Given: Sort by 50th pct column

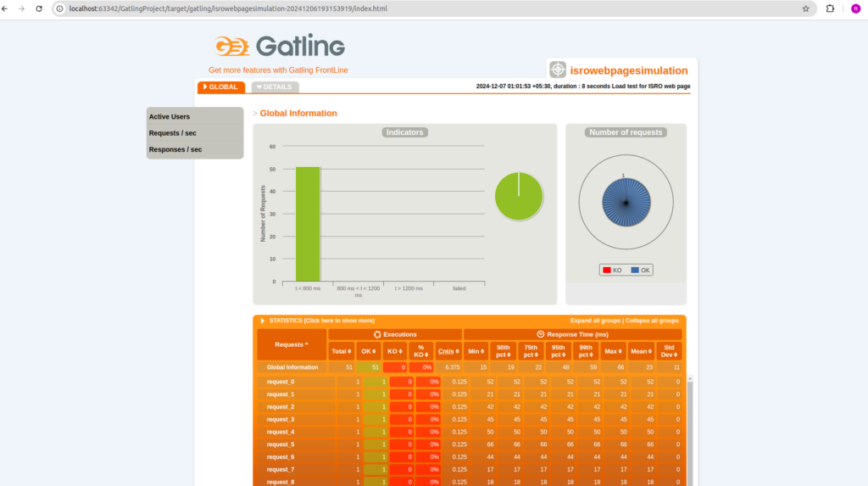Looking at the screenshot, I should 504,351.
